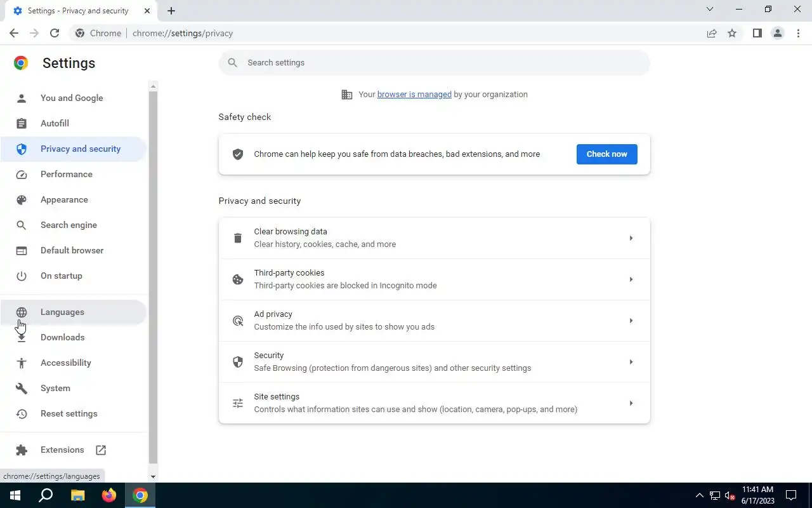The height and width of the screenshot is (508, 812).
Task: Click the muted volume tray icon
Action: coord(730,495)
